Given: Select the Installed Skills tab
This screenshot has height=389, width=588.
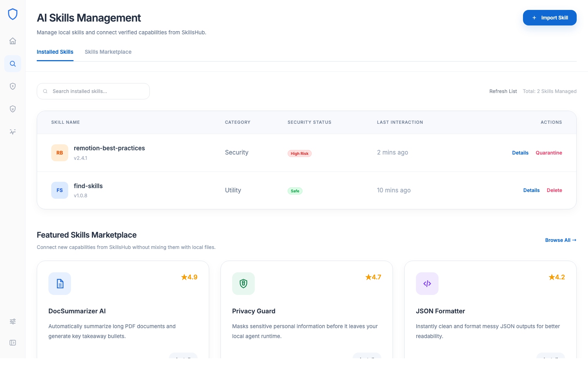Looking at the screenshot, I should 55,52.
